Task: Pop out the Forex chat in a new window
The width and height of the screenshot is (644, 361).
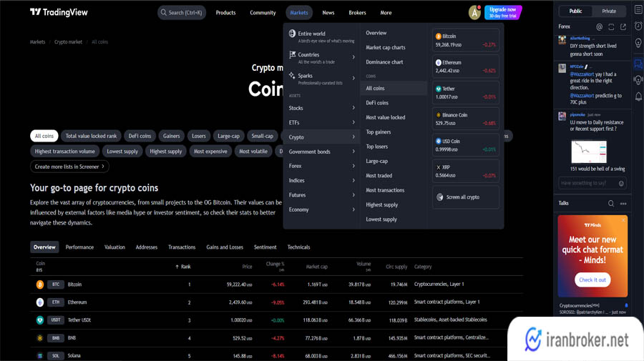Action: point(623,26)
